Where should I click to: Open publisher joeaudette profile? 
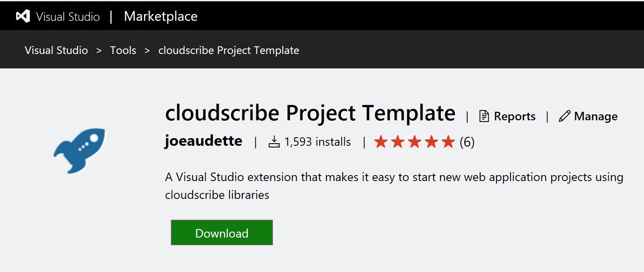[x=203, y=141]
